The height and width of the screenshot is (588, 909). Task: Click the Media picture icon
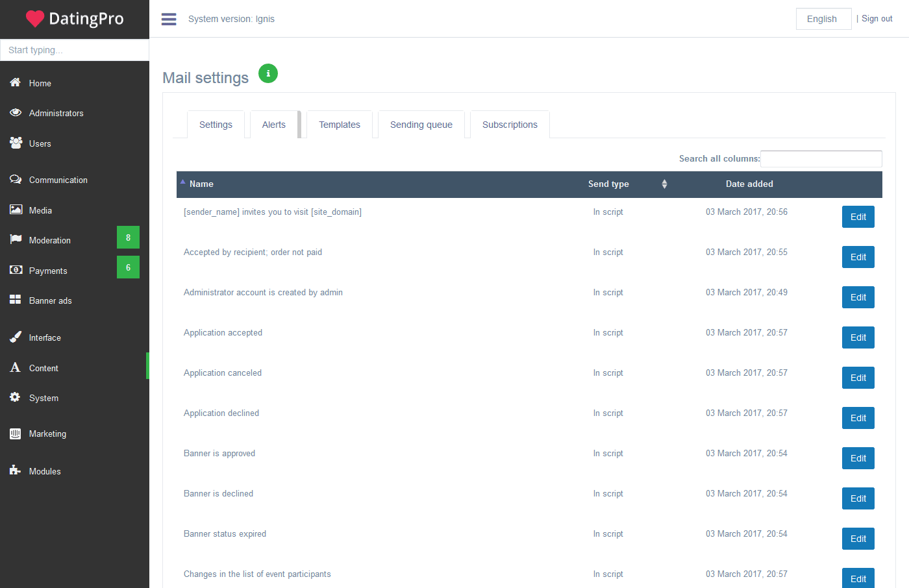pyautogui.click(x=16, y=210)
